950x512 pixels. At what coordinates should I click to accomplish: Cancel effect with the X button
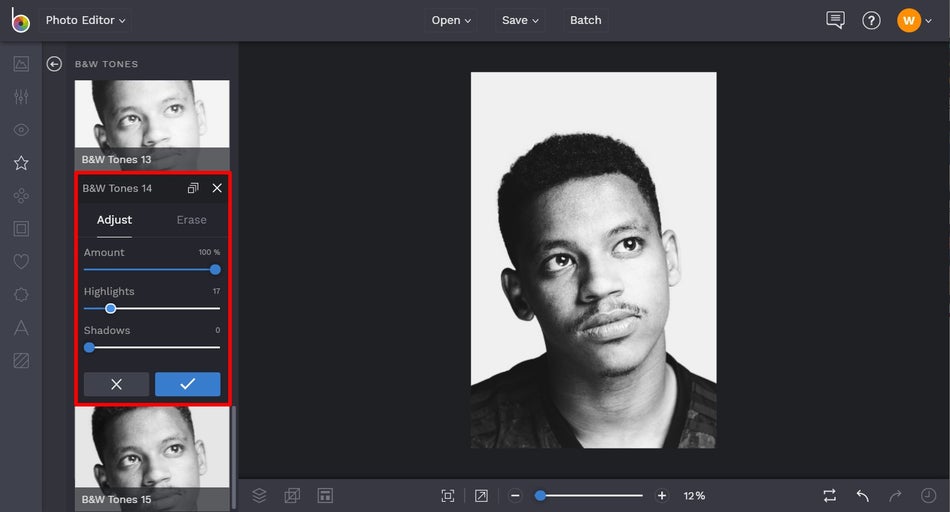(116, 384)
